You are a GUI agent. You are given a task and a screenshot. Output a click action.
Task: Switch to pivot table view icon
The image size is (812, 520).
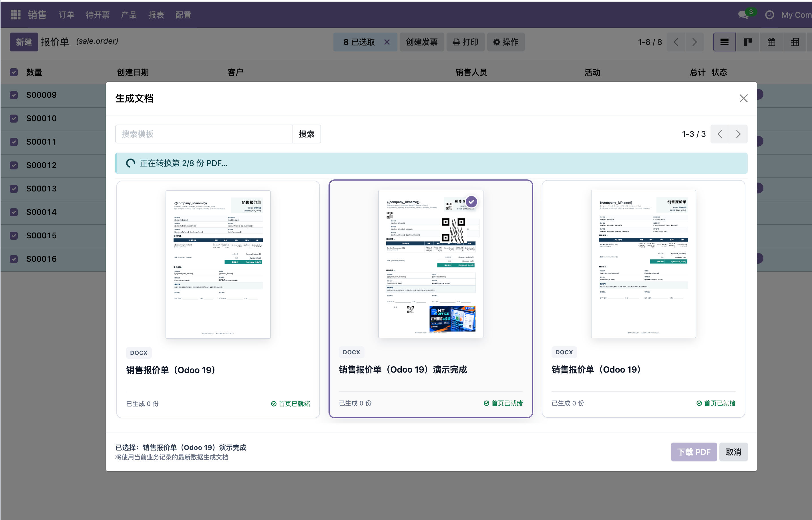click(x=795, y=42)
